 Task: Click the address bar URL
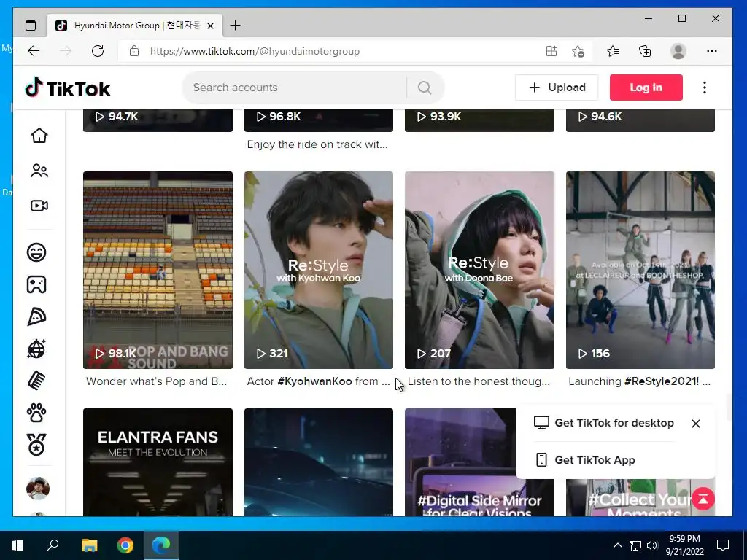(x=255, y=51)
